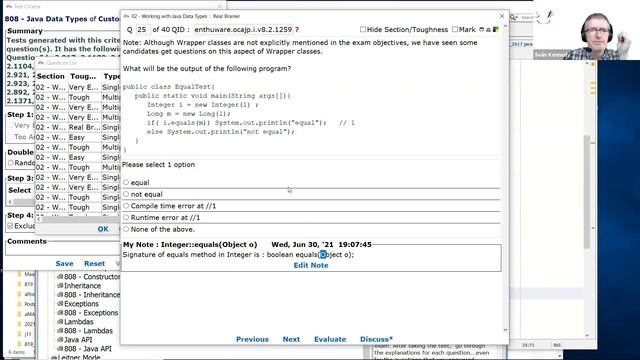640x360 pixels.
Task: Click the Inheritance test icon in tree
Action: pos(60,286)
